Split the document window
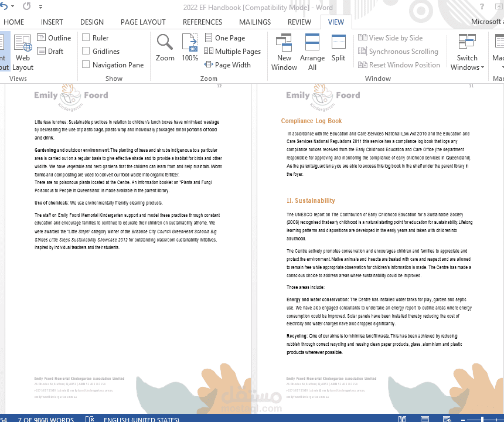 coord(339,48)
